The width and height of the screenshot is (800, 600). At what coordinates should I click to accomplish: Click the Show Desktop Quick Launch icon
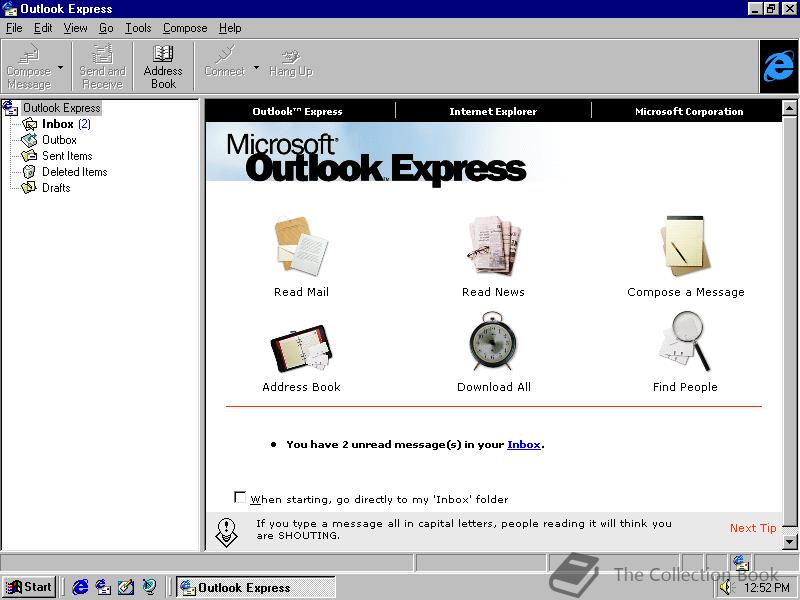(x=126, y=587)
